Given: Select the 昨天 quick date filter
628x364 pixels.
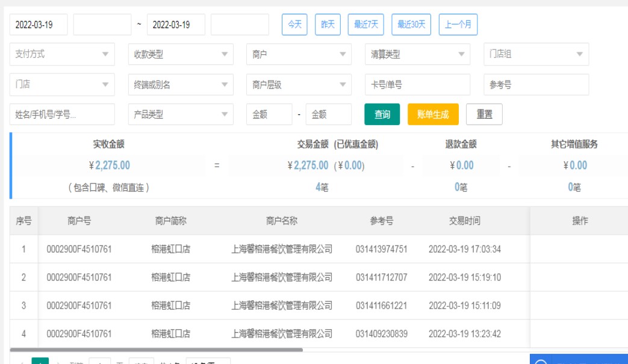Looking at the screenshot, I should 328,25.
